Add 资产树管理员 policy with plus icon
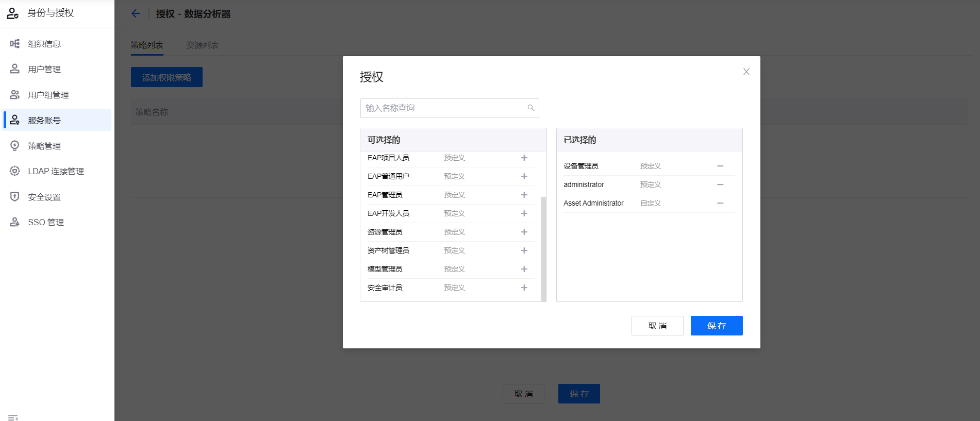Image resolution: width=980 pixels, height=421 pixels. tap(524, 250)
